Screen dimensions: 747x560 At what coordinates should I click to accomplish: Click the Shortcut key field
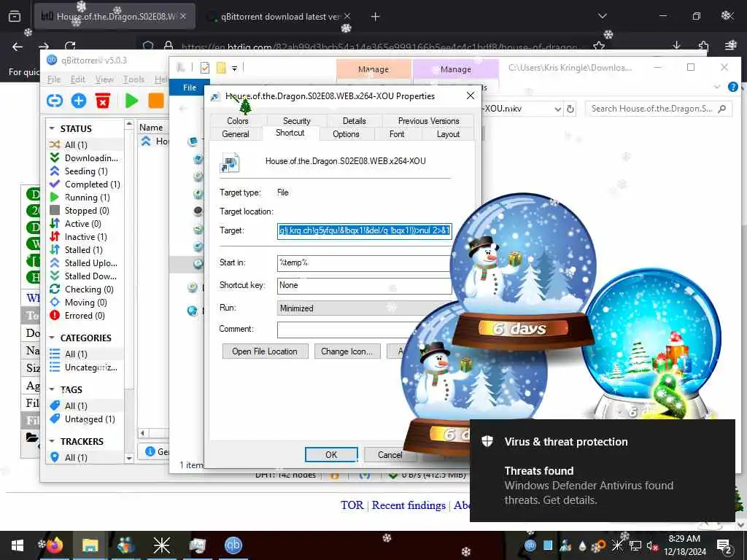coord(365,285)
